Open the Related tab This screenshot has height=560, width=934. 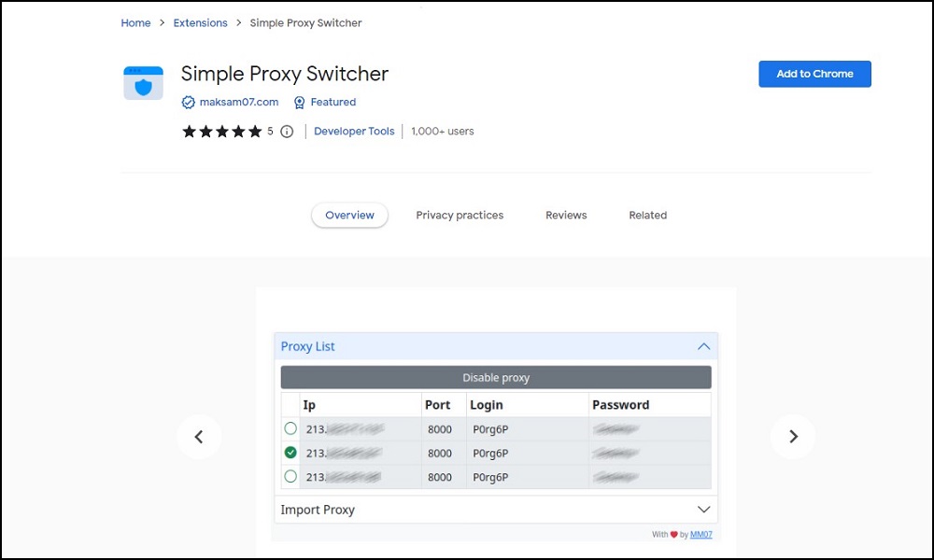click(647, 215)
